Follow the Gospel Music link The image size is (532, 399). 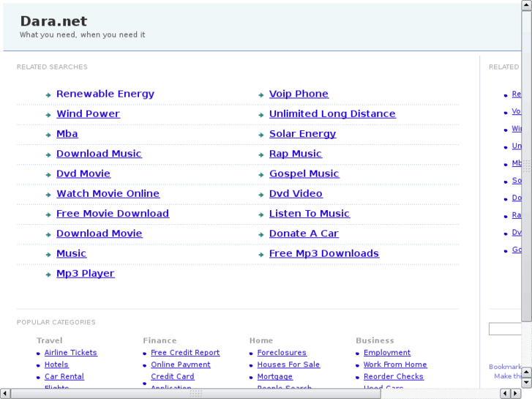point(304,174)
